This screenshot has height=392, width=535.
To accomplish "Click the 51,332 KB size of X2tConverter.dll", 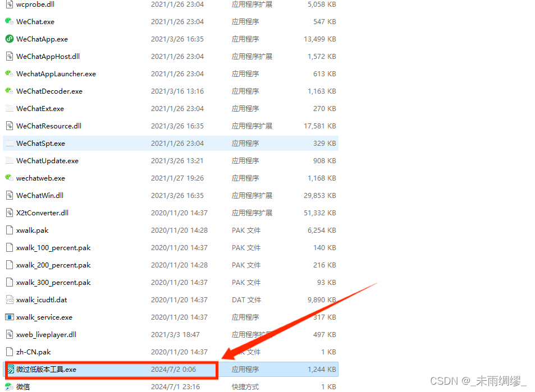I will tap(319, 213).
